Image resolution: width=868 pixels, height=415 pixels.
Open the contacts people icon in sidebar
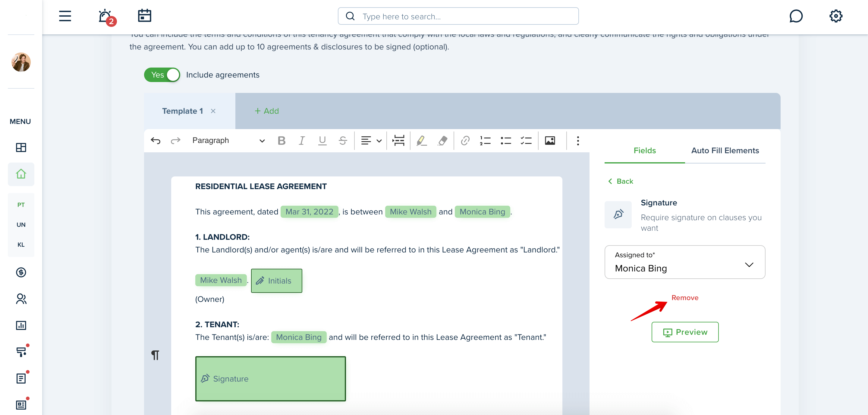click(x=21, y=299)
